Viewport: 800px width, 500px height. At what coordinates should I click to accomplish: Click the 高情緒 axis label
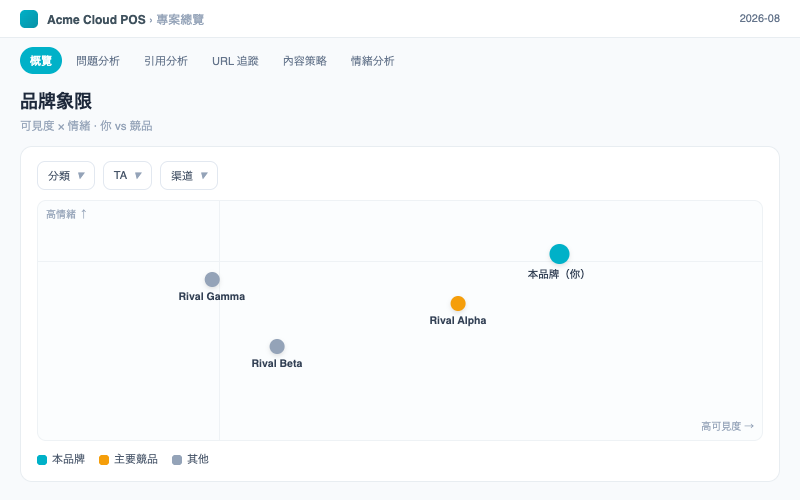[x=66, y=214]
